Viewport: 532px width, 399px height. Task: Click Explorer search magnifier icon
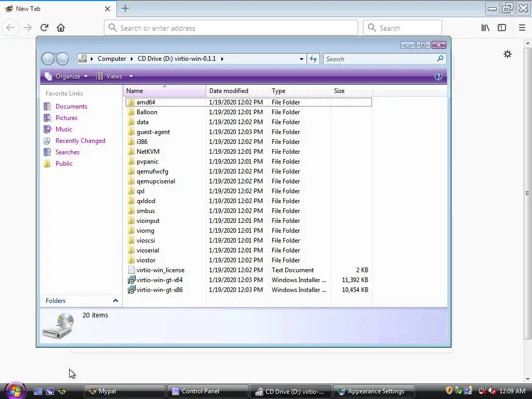pyautogui.click(x=440, y=59)
